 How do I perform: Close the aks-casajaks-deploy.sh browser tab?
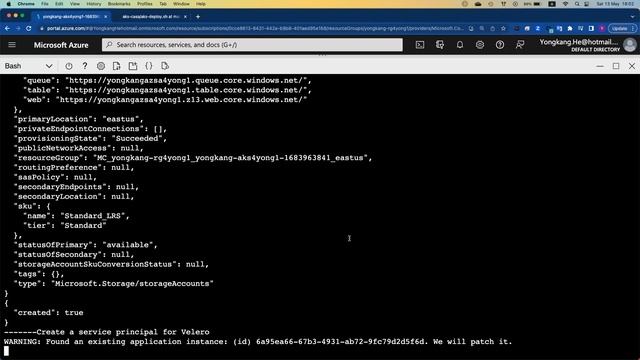click(x=185, y=17)
